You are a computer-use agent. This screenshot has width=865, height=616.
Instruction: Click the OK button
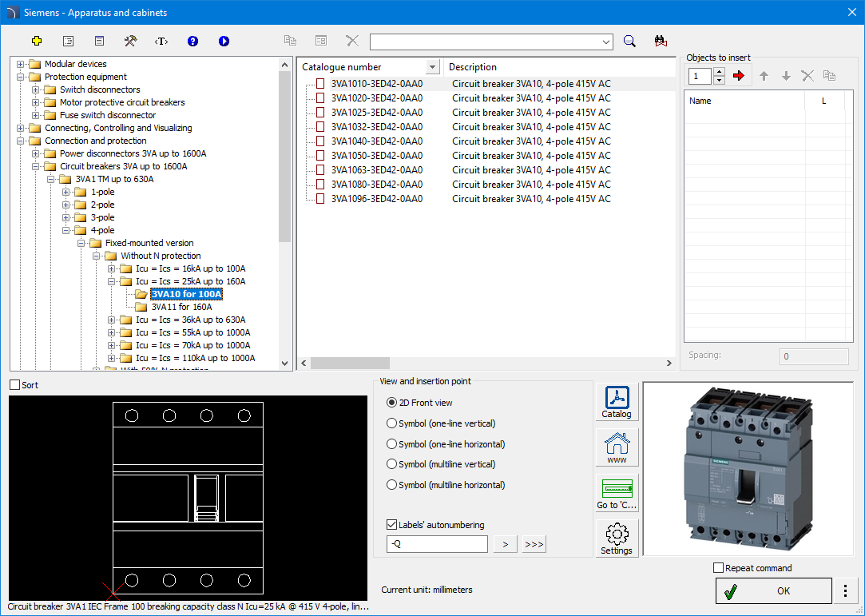click(x=773, y=591)
